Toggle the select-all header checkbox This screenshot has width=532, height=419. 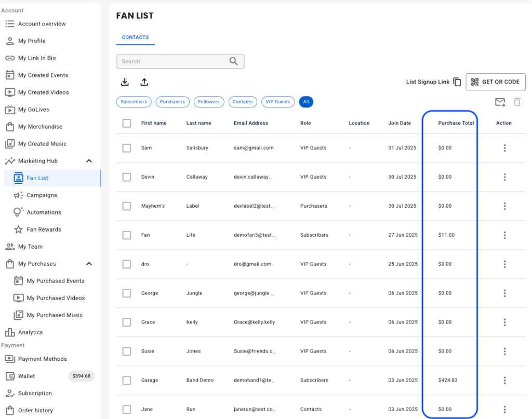(127, 123)
